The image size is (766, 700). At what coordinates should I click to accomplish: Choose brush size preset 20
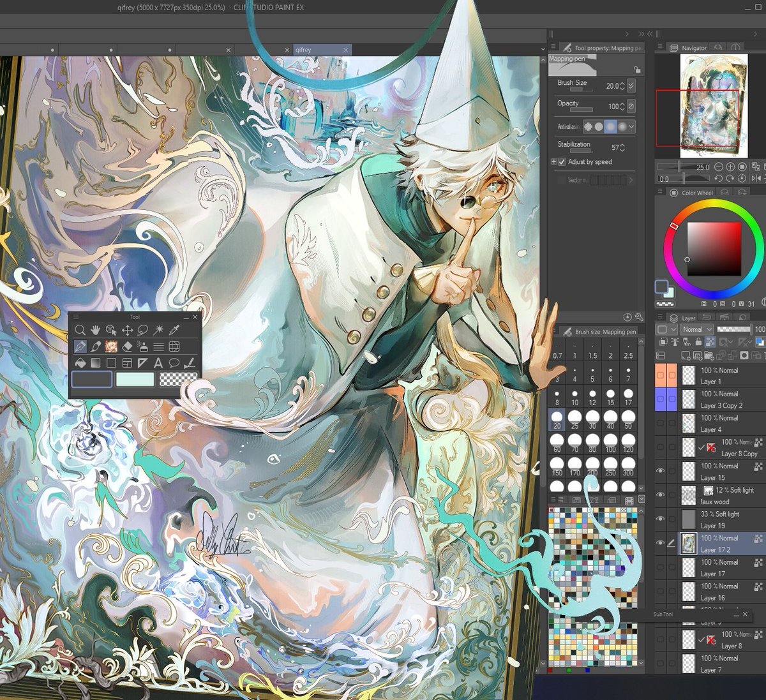pos(557,419)
